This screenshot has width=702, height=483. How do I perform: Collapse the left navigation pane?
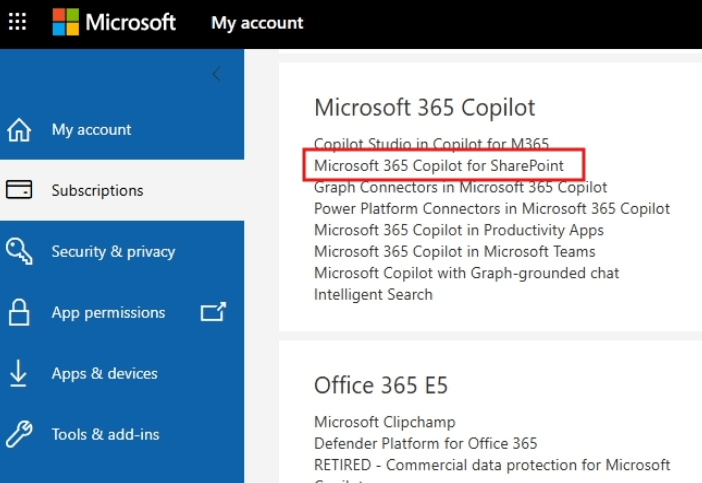[x=217, y=75]
